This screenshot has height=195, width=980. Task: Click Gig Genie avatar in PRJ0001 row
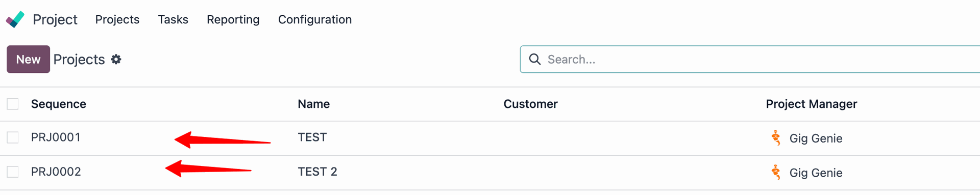click(x=776, y=138)
